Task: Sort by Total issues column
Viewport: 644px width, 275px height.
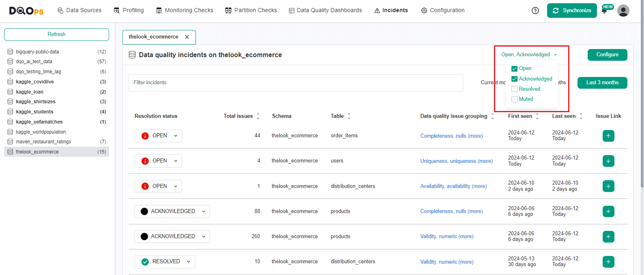Action: (x=258, y=116)
